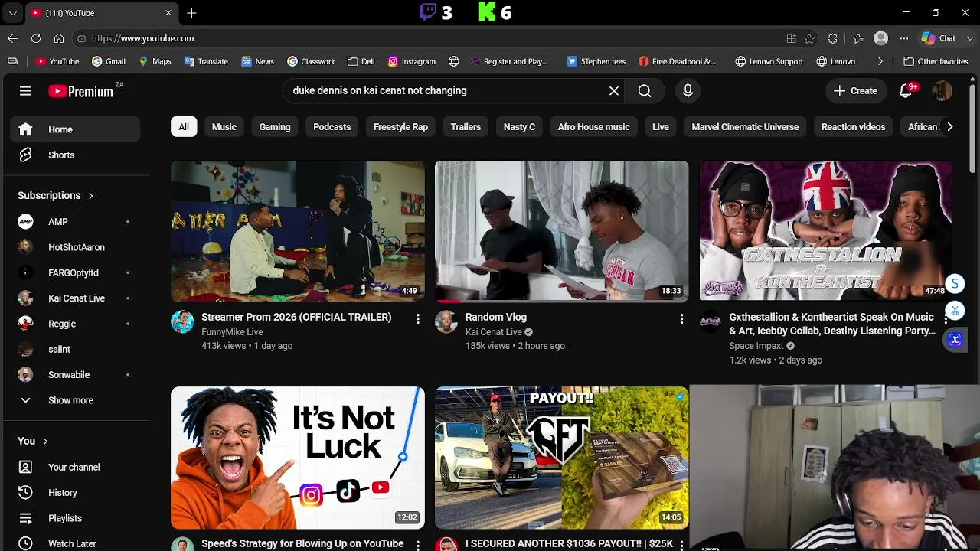Viewport: 980px width, 551px height.
Task: Open the browser favorites list
Action: click(858, 38)
